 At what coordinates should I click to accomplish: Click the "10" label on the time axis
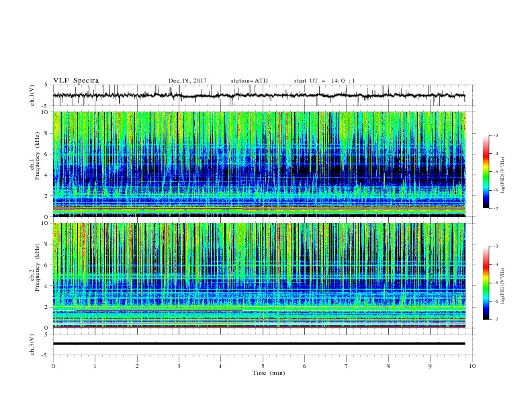pyautogui.click(x=472, y=366)
